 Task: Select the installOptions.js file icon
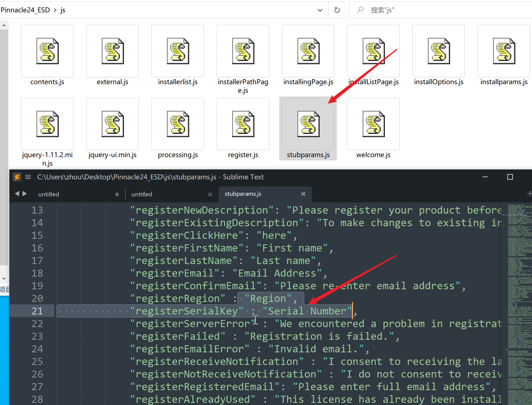(x=439, y=51)
